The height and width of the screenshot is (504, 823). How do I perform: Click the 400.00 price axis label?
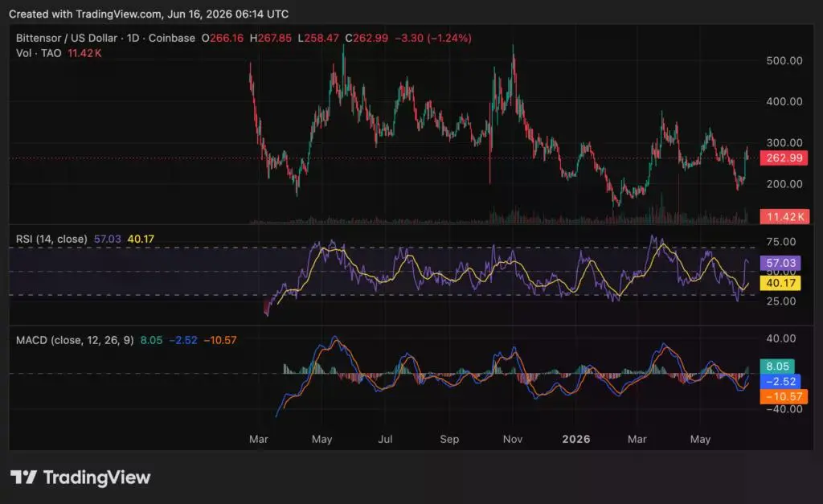(x=784, y=102)
